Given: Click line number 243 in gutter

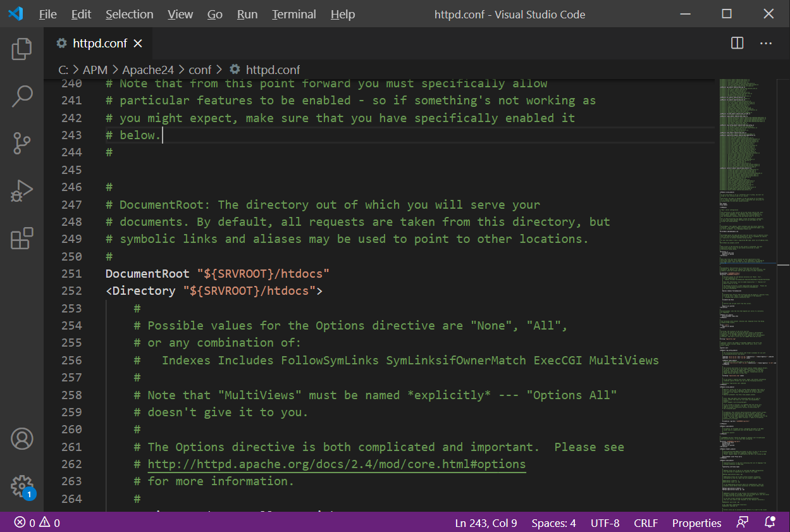Looking at the screenshot, I should pyautogui.click(x=71, y=135).
